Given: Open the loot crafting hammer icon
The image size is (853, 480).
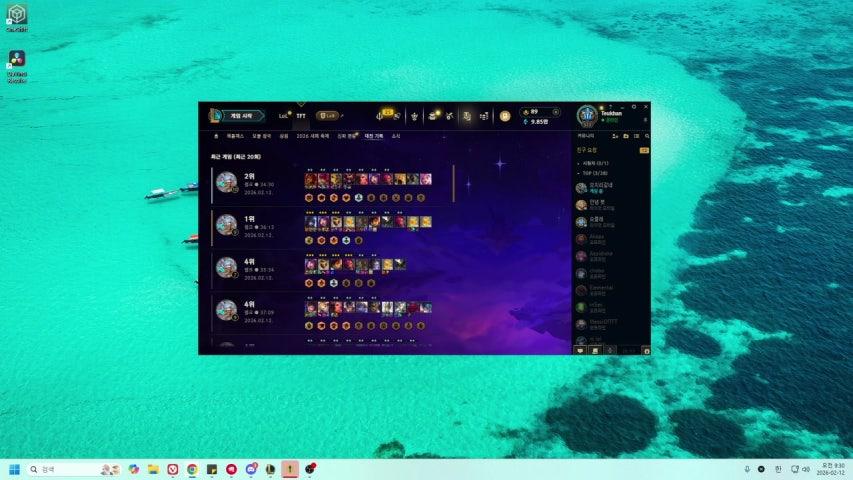Looking at the screenshot, I should (x=450, y=116).
